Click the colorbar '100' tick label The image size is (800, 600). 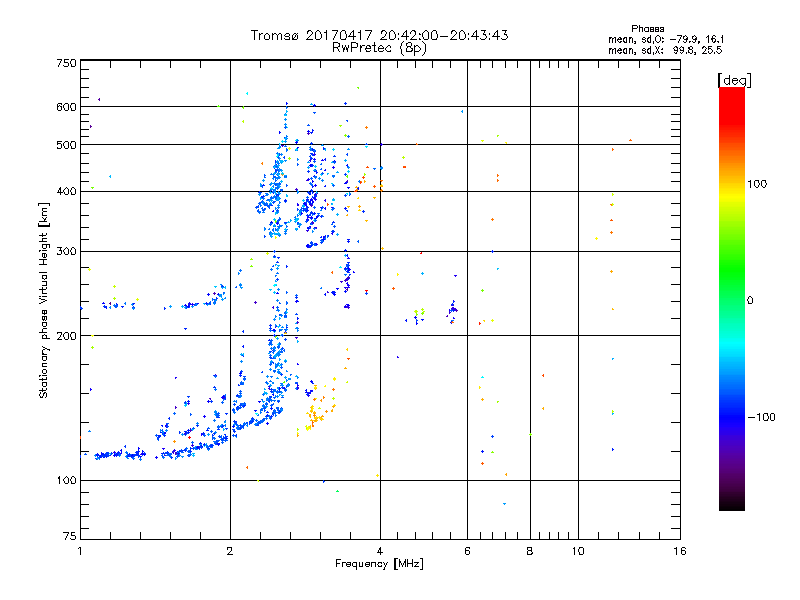point(757,184)
